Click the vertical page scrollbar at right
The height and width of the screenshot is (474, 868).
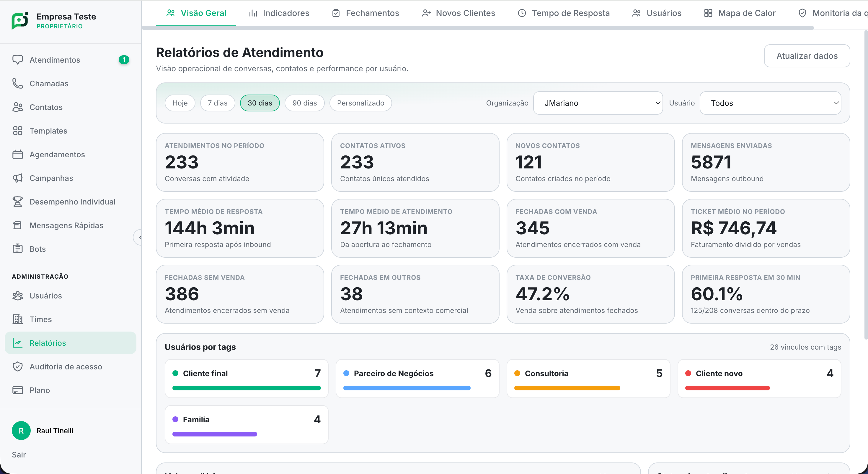(866, 185)
